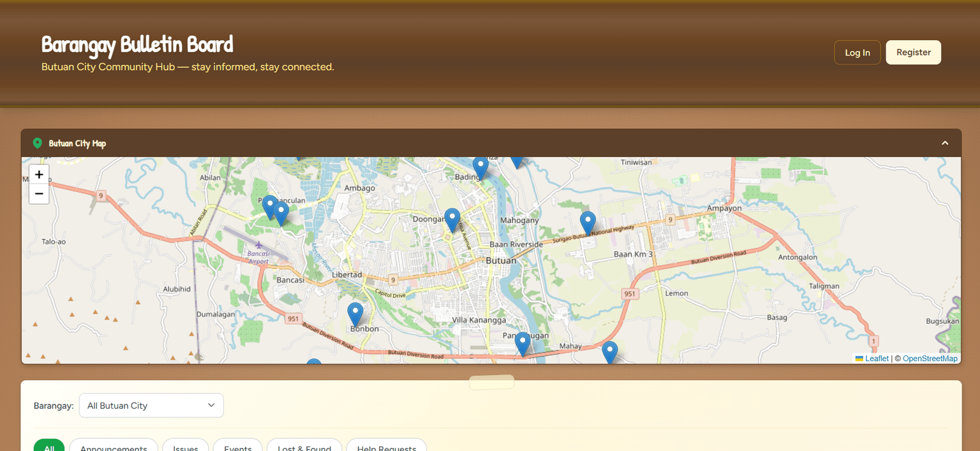Select the map marker at Doongan
This screenshot has height=451, width=980.
click(x=452, y=221)
